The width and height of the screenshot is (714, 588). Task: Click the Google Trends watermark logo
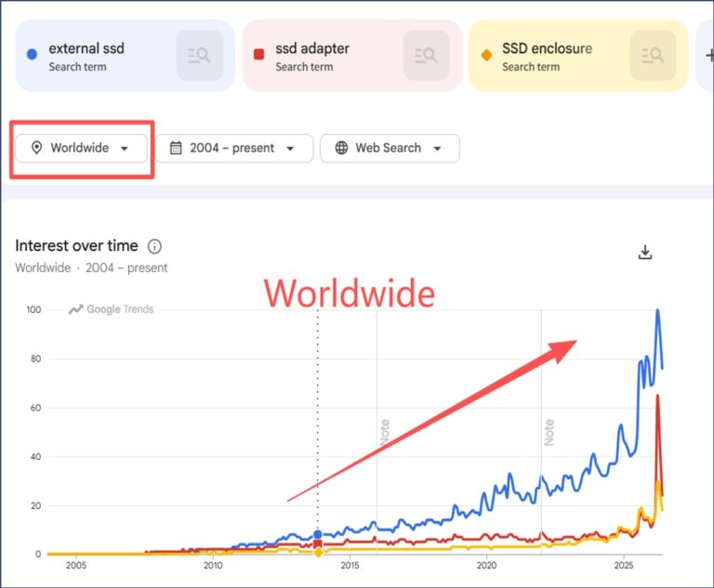pos(112,309)
